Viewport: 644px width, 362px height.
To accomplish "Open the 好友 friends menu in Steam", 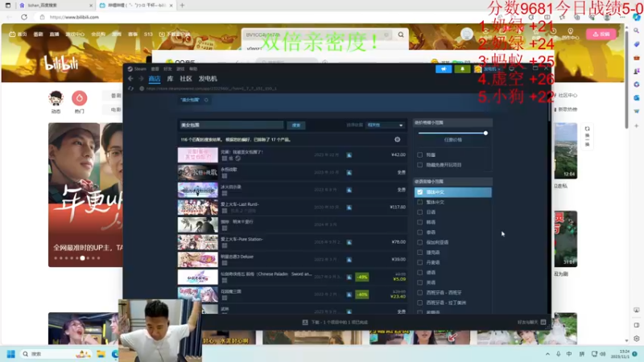I will click(x=167, y=68).
